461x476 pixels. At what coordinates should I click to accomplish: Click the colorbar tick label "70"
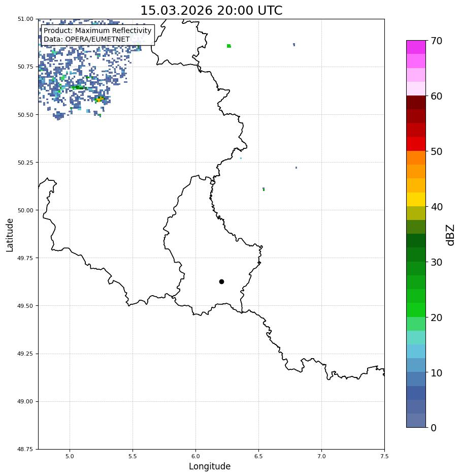437,41
